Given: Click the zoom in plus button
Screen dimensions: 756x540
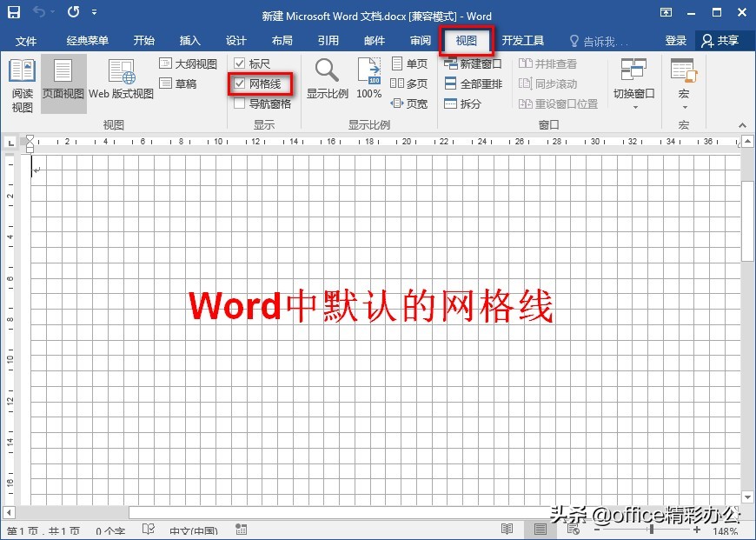Looking at the screenshot, I should tap(697, 530).
